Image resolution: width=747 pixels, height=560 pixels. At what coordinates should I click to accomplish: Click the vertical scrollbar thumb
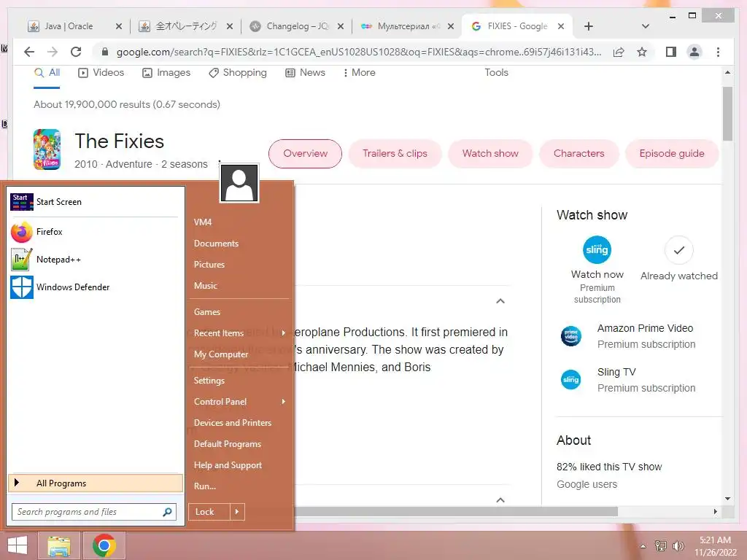tap(727, 113)
